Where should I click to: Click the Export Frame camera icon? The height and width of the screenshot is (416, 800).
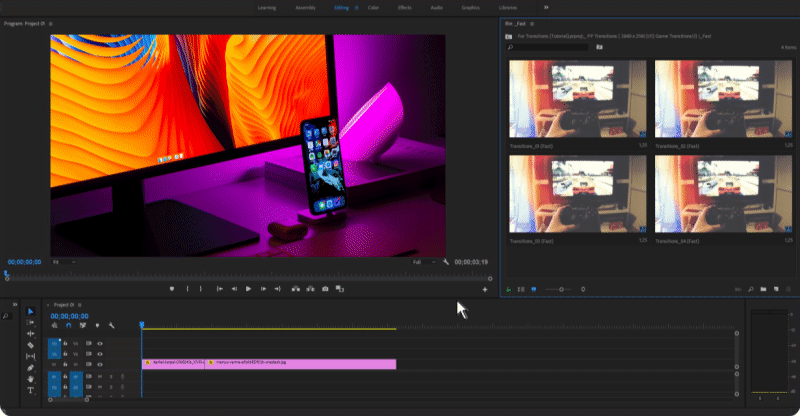[325, 289]
